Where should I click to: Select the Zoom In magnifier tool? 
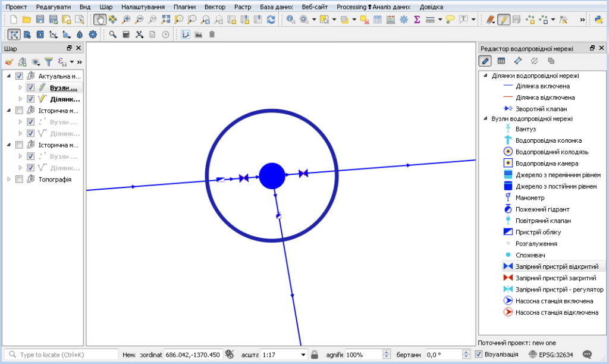tap(126, 20)
